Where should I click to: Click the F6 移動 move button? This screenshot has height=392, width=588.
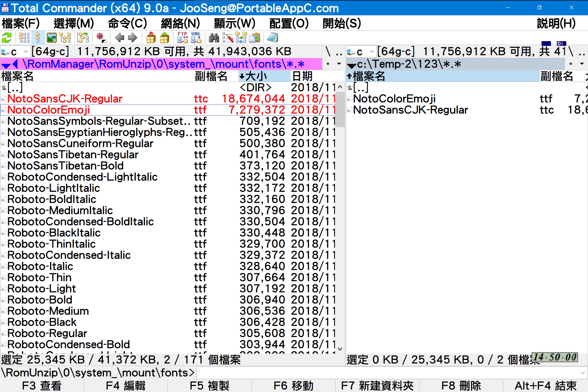pyautogui.click(x=293, y=386)
